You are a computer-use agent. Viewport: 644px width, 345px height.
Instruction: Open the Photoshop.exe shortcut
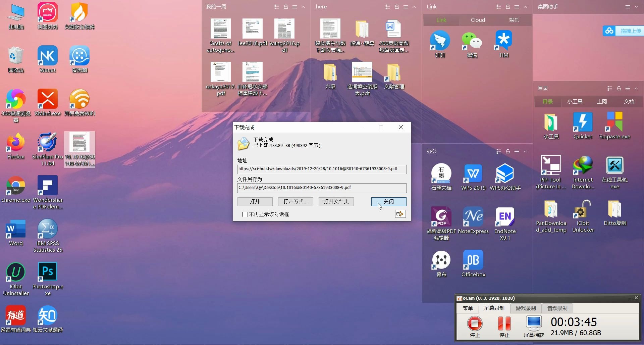click(48, 279)
